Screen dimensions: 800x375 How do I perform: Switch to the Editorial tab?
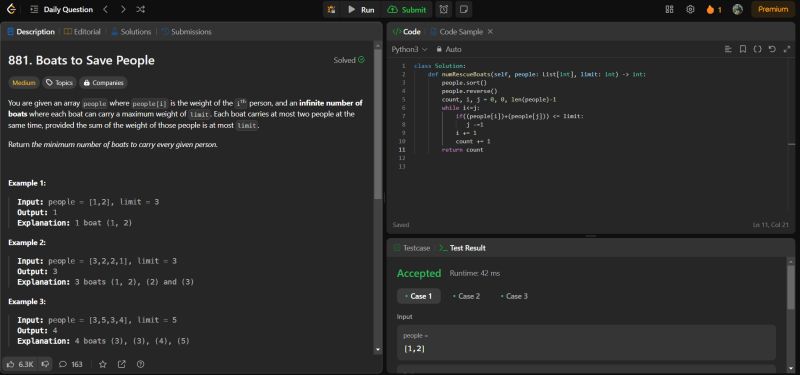tap(82, 32)
